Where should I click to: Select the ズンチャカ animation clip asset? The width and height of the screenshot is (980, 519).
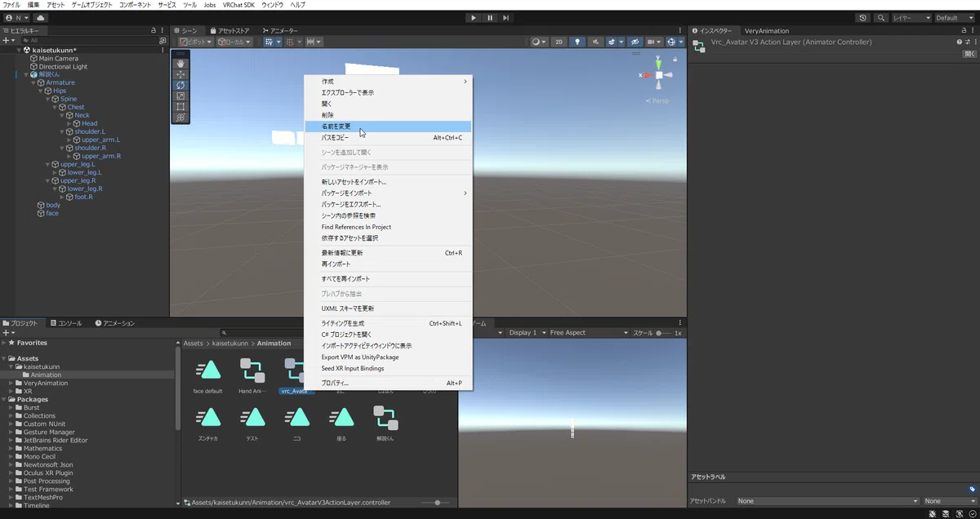point(209,423)
